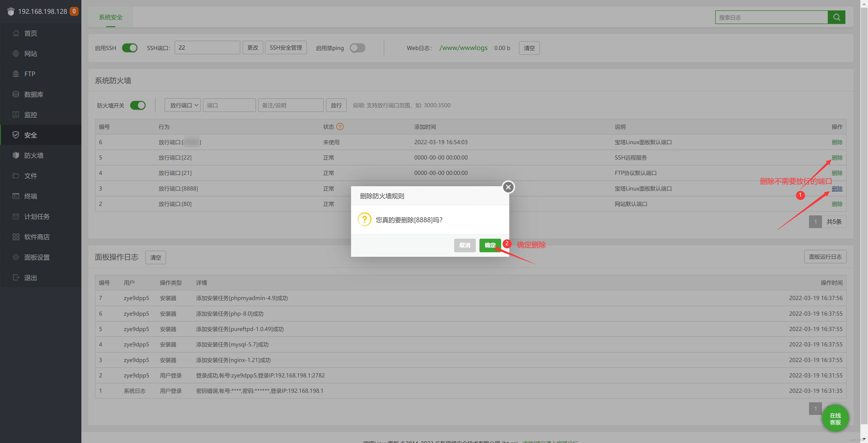Click the orange notification badge 0
868x443 pixels.
pos(74,11)
